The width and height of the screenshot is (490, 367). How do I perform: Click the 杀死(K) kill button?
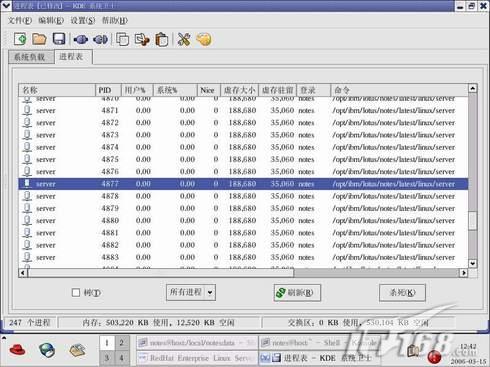[402, 293]
